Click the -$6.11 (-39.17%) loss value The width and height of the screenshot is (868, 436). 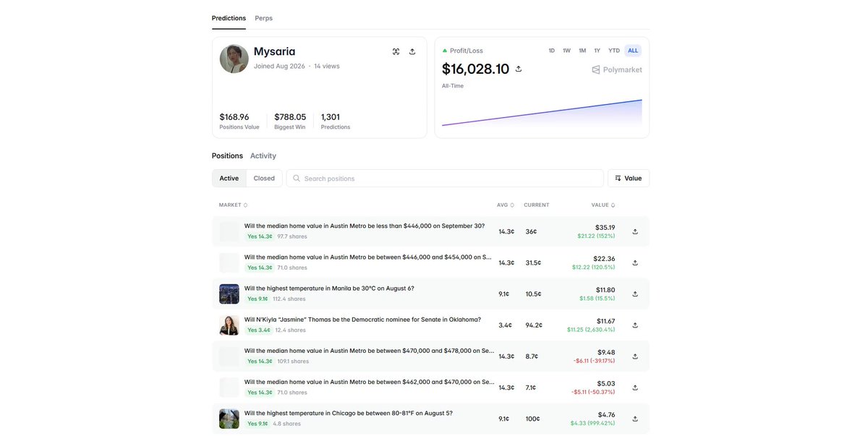coord(594,361)
